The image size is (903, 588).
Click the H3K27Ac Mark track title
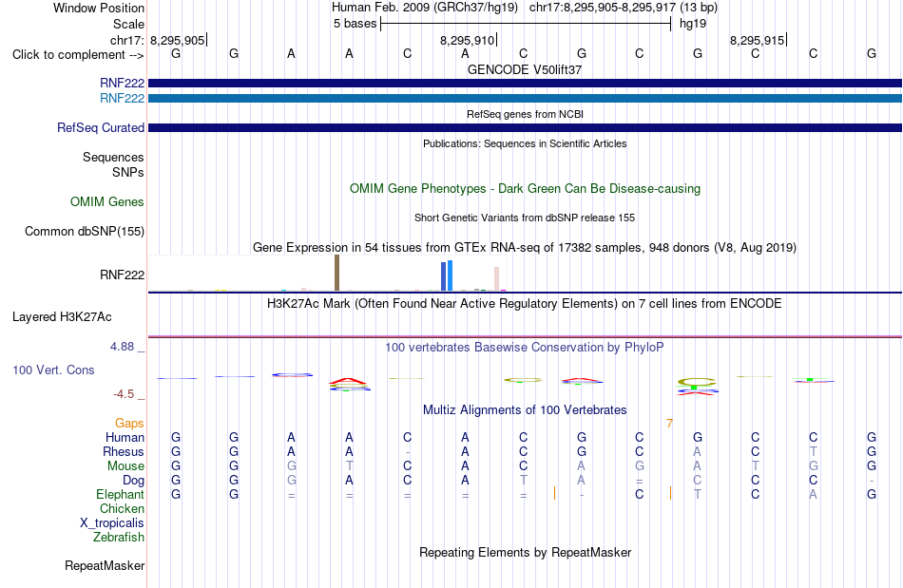coord(525,303)
